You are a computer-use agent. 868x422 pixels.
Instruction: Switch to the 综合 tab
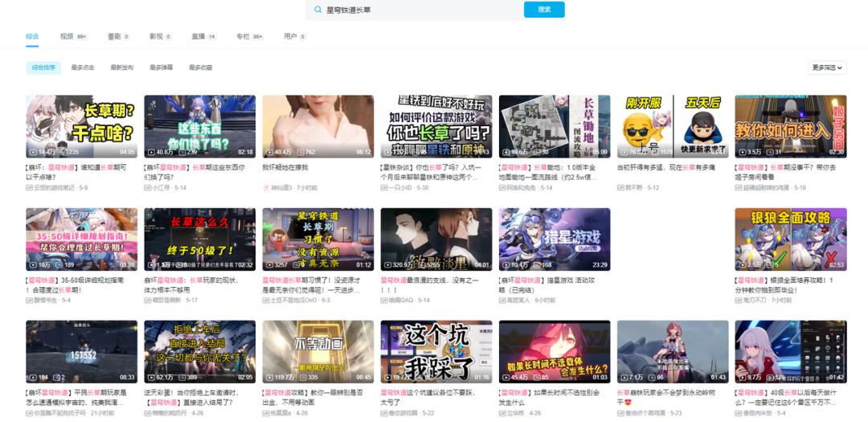tap(32, 36)
